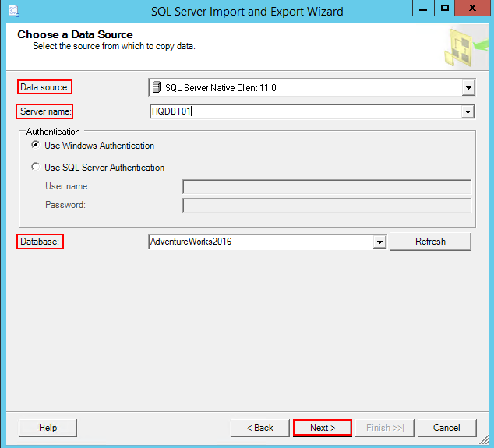Click the Help button
494x448 pixels.
tap(48, 428)
